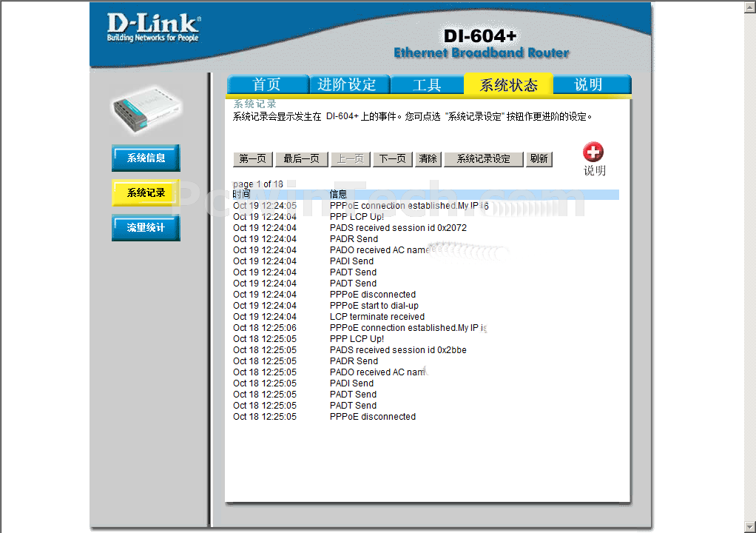Select the 系统状态 tab
Viewport: 756px width, 533px height.
(x=508, y=85)
